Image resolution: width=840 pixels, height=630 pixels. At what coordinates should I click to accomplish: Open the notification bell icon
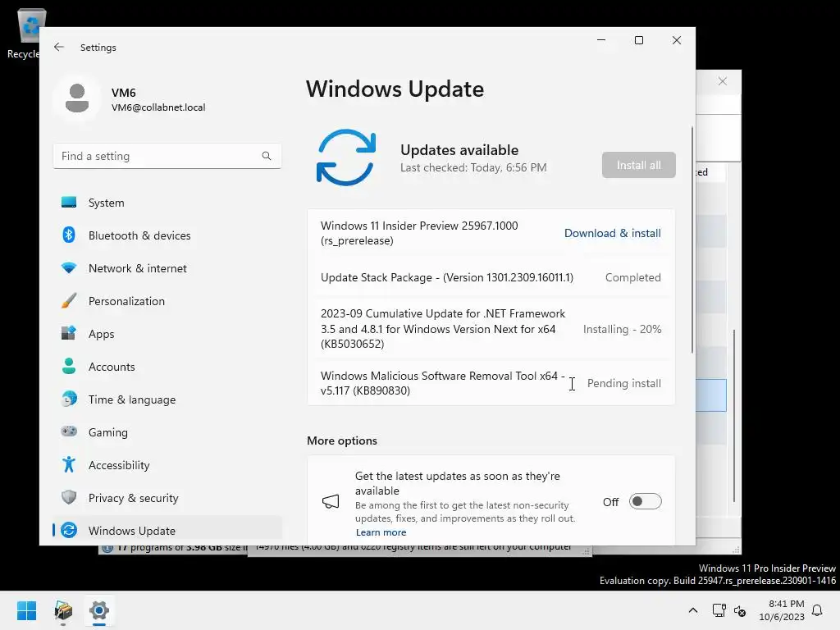click(x=818, y=610)
